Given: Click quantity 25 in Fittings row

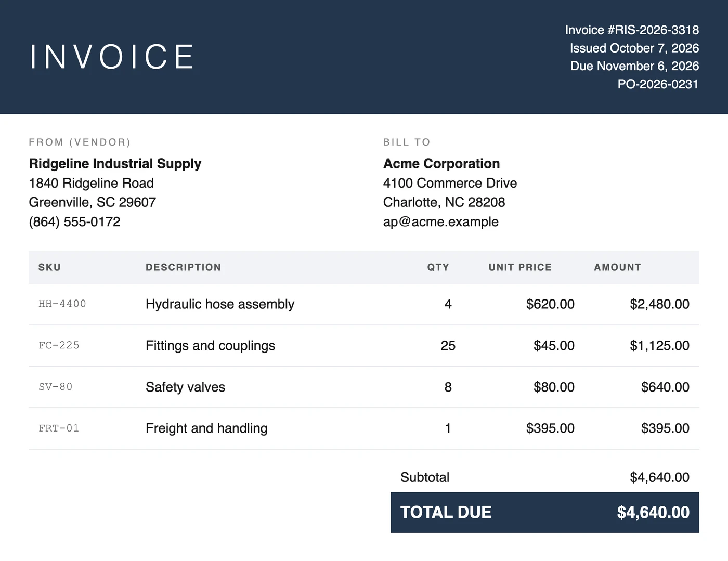Looking at the screenshot, I should [448, 346].
